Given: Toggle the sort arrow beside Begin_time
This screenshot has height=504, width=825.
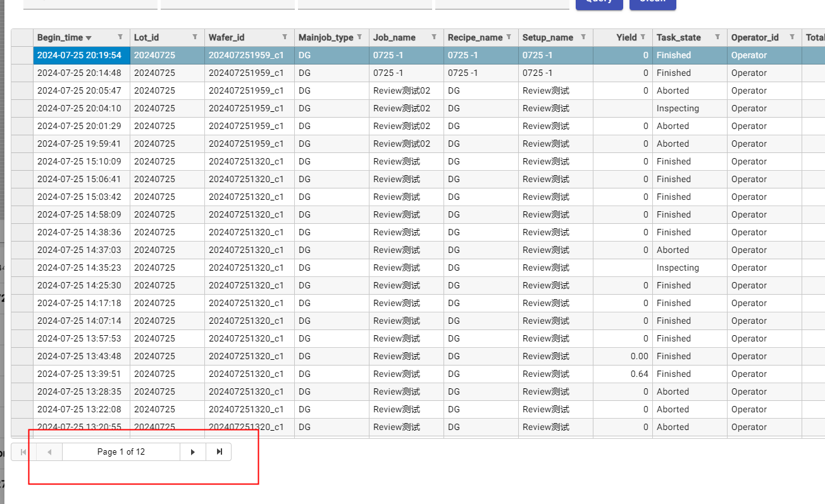Looking at the screenshot, I should pos(89,38).
